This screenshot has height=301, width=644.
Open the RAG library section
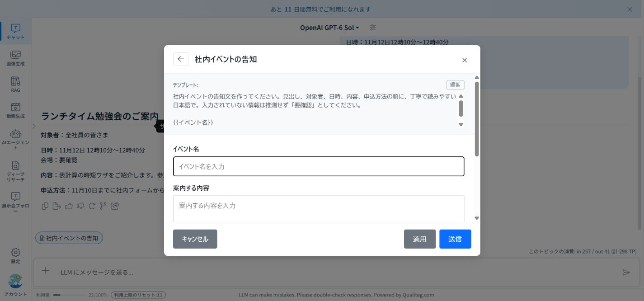click(16, 85)
